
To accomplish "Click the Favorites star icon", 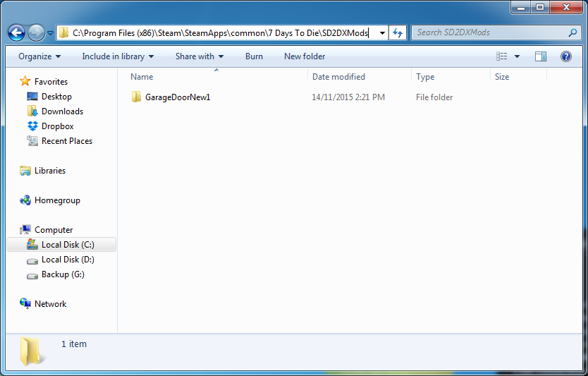I will tap(25, 81).
